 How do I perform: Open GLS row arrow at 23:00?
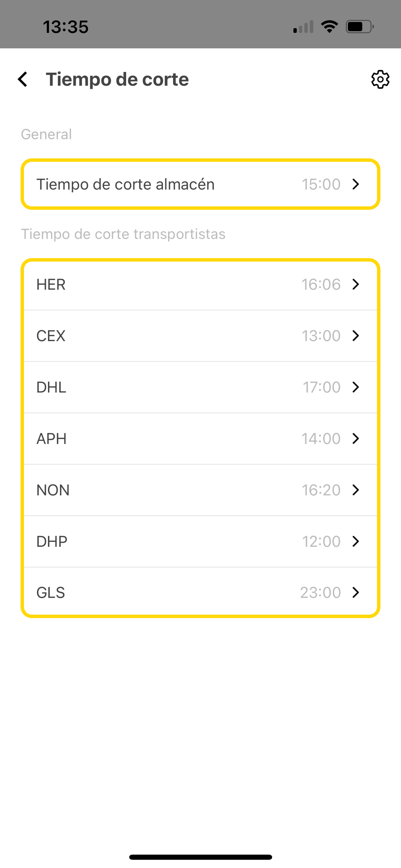tap(356, 592)
